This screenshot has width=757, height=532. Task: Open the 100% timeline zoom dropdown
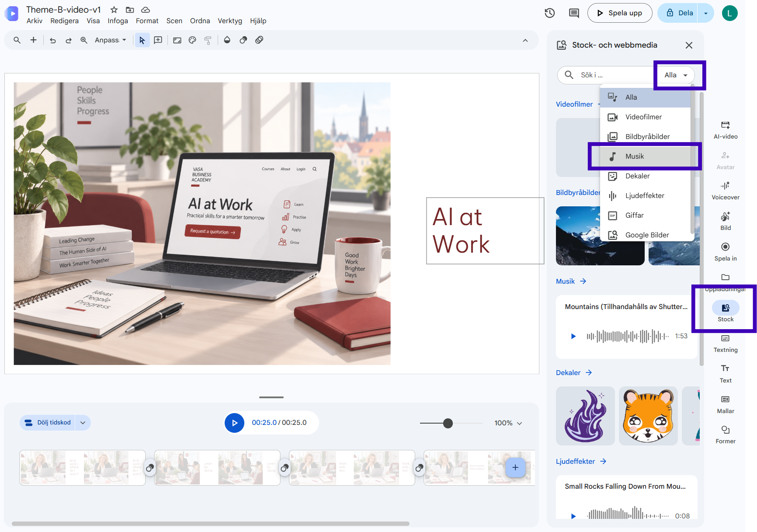(508, 423)
